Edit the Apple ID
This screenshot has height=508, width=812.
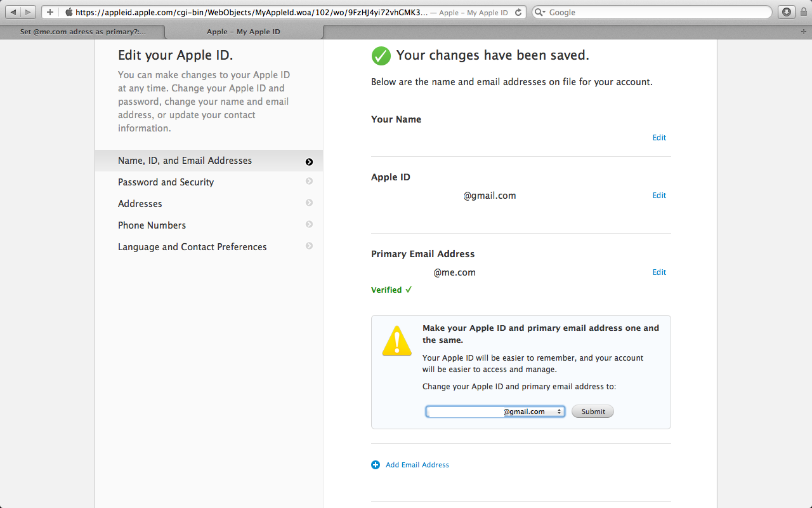[659, 196]
